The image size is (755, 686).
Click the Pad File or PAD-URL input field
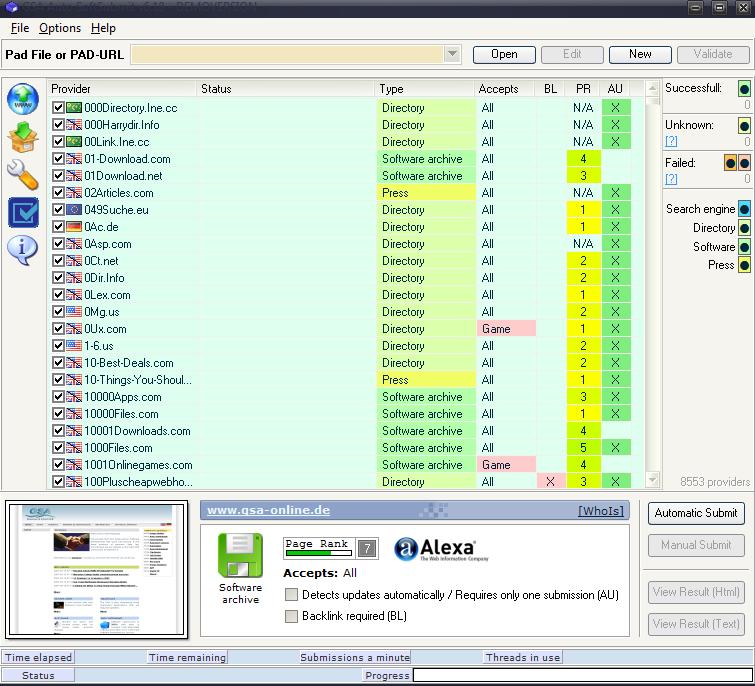pos(287,54)
